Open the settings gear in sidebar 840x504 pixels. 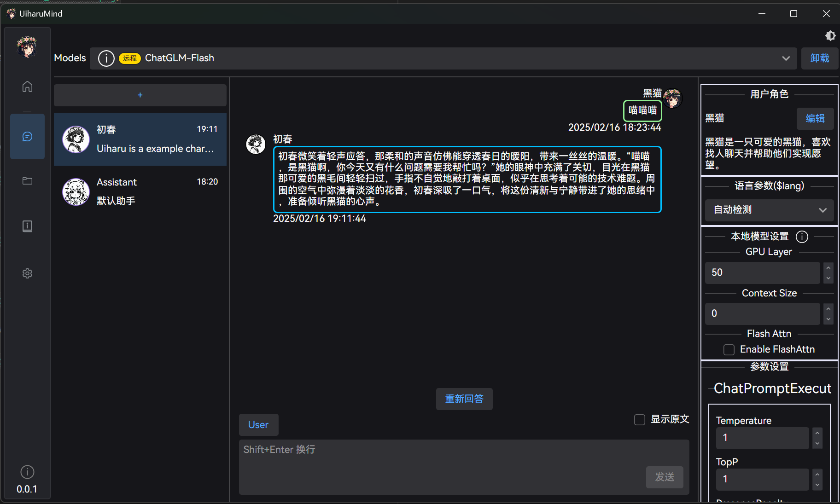pyautogui.click(x=27, y=273)
